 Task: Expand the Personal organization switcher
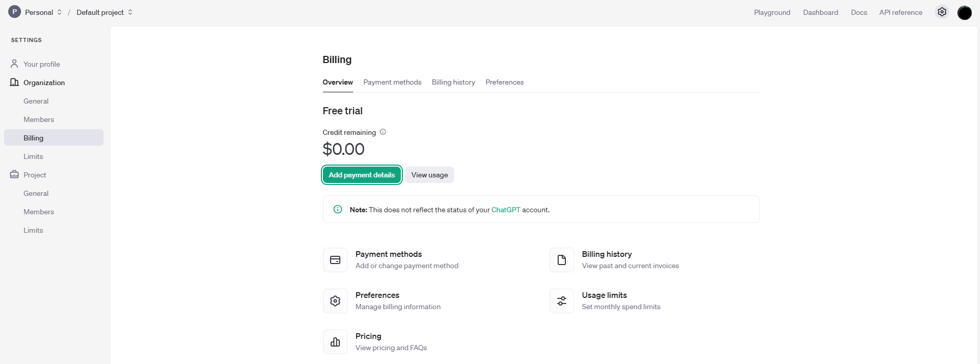tap(43, 12)
